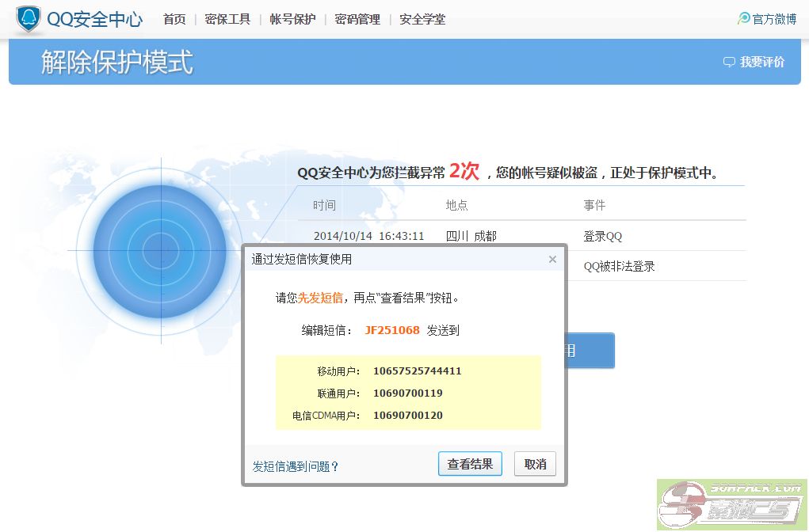This screenshot has height=532, width=809.
Task: Open the 密码管理 navigation item
Action: 357,19
